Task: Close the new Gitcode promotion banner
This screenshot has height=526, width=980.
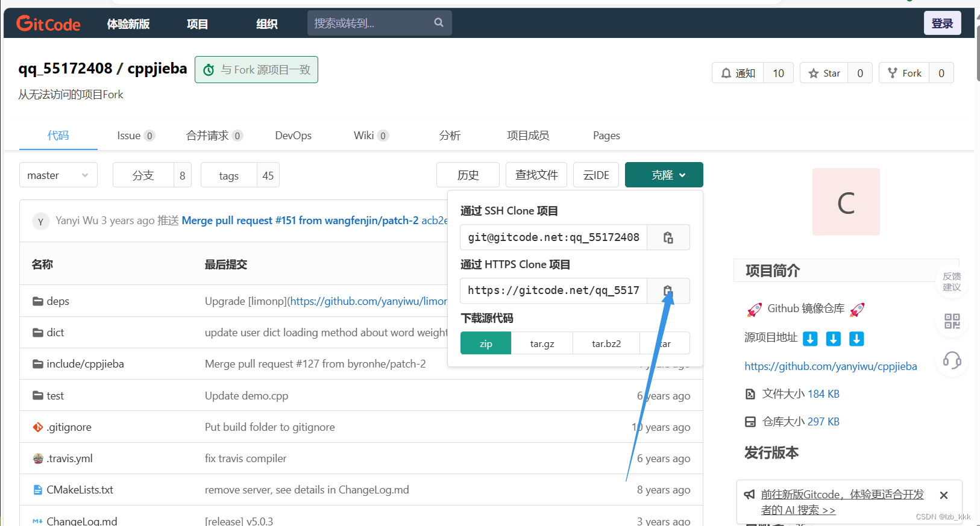Action: click(944, 495)
